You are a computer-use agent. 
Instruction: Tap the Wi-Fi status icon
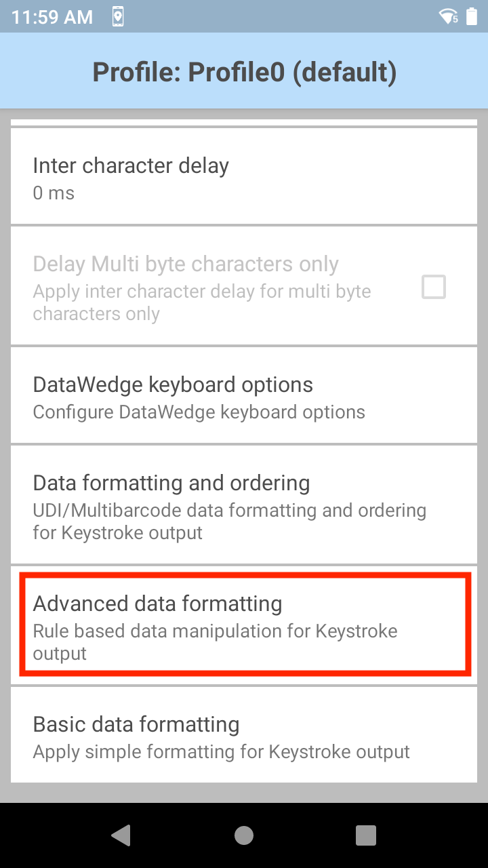tap(448, 16)
